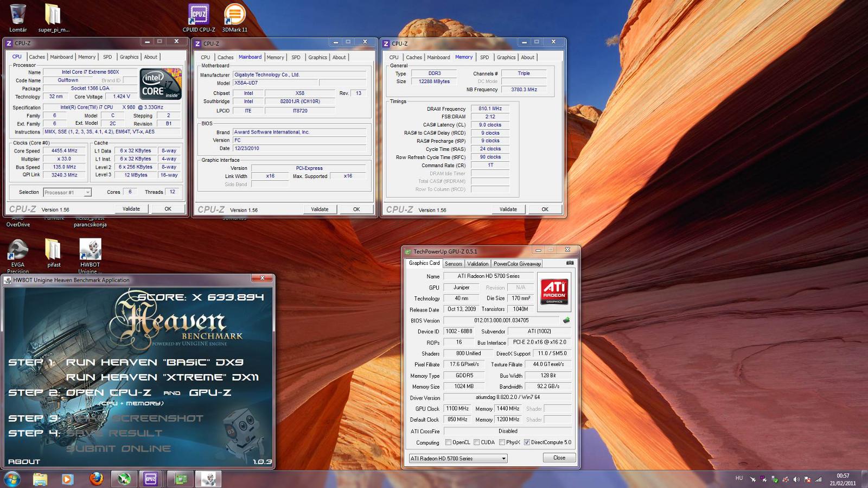Switch to the GPU-Z taskbar button

tap(181, 479)
